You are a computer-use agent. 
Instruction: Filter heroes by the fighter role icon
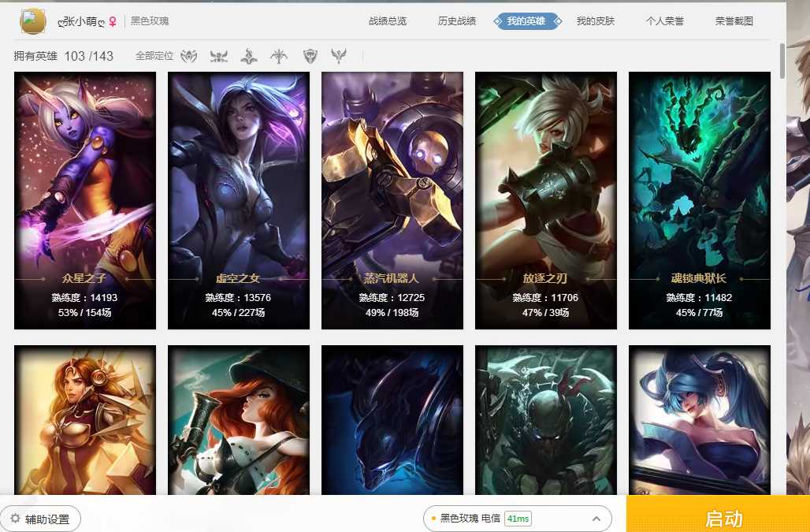[x=188, y=56]
